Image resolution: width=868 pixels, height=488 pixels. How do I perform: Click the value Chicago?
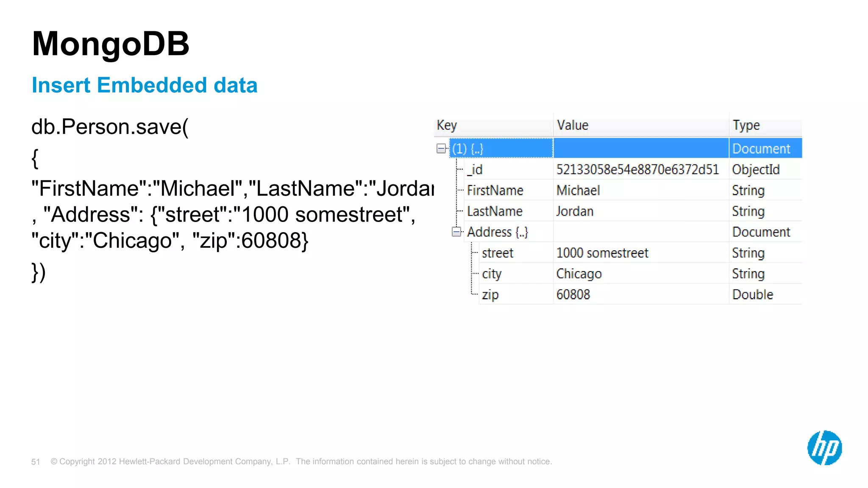579,274
